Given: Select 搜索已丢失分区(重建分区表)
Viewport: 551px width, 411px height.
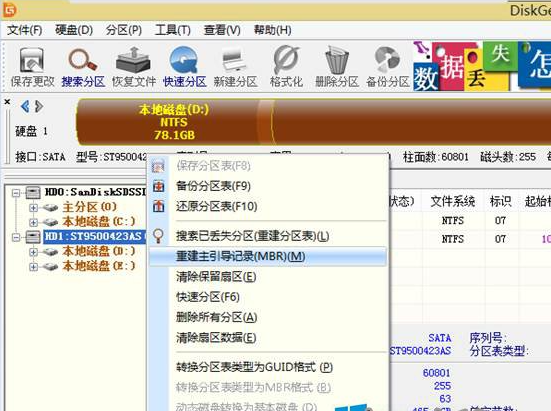Looking at the screenshot, I should pyautogui.click(x=268, y=236).
